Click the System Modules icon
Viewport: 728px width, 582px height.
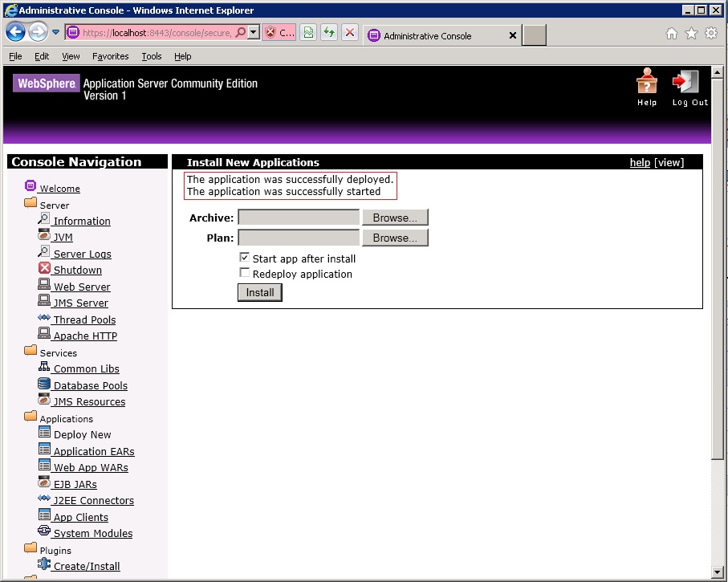click(x=44, y=531)
